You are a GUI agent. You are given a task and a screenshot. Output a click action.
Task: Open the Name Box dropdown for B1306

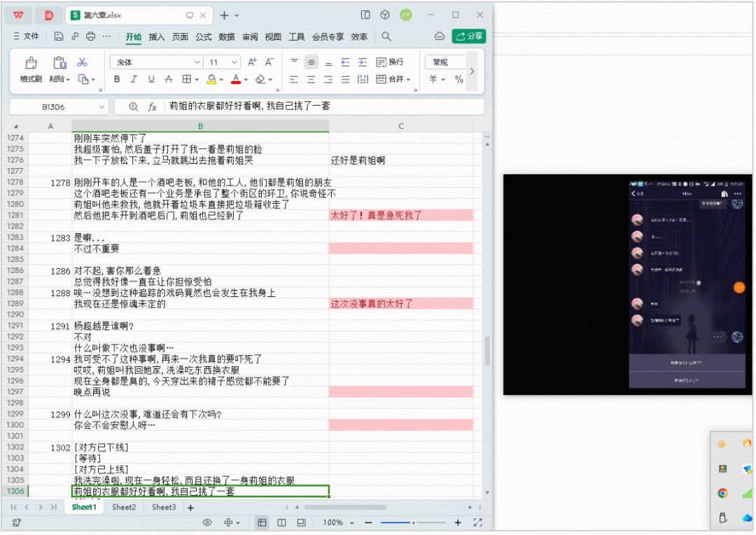click(x=101, y=106)
